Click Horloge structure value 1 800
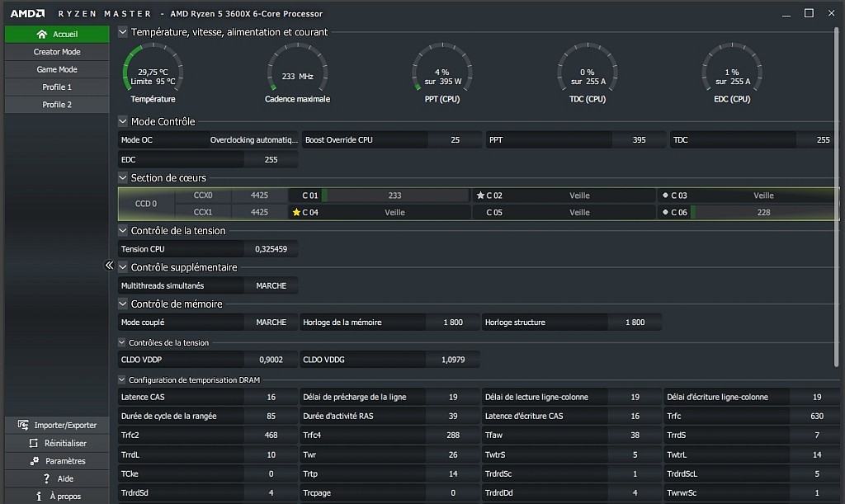Screen dimensions: 845x504 pos(635,322)
